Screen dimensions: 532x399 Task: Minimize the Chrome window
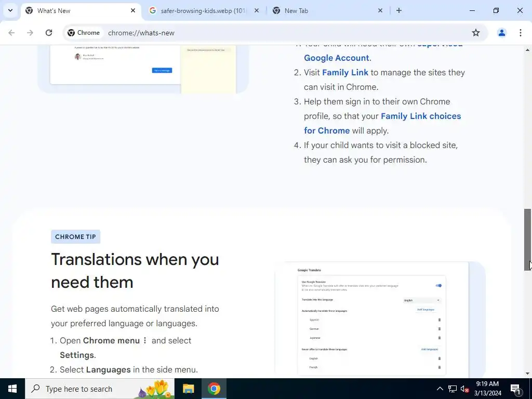click(x=472, y=10)
